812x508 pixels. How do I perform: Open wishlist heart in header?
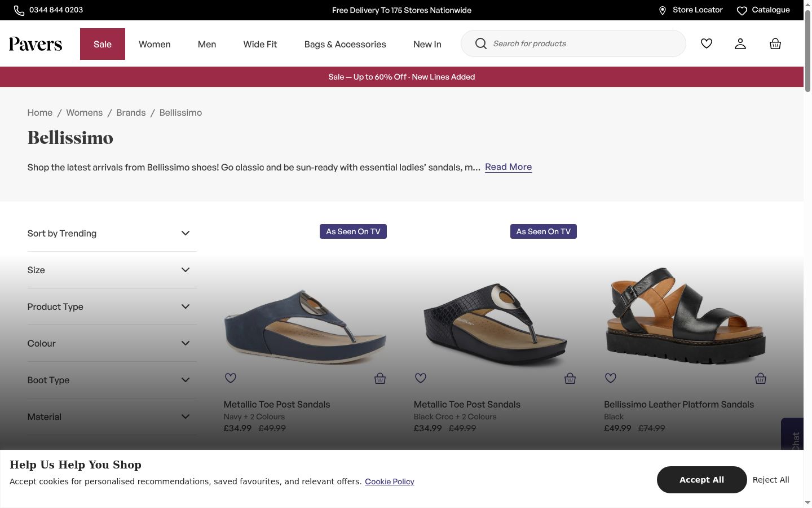pyautogui.click(x=707, y=43)
